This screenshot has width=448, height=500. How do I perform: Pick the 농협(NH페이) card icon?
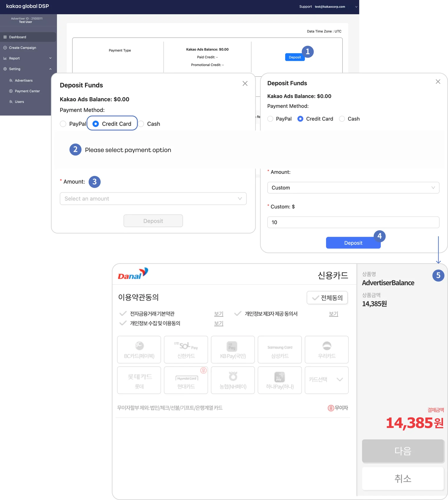tap(233, 380)
